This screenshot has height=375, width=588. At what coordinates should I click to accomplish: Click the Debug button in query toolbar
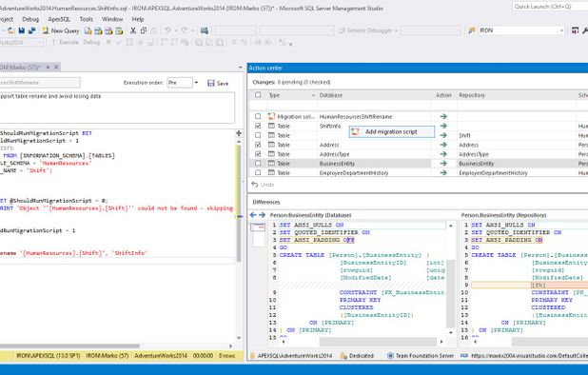(x=91, y=43)
